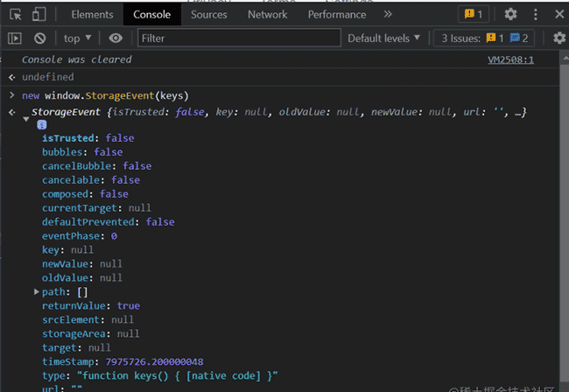Open the Default levels dropdown

pos(384,38)
